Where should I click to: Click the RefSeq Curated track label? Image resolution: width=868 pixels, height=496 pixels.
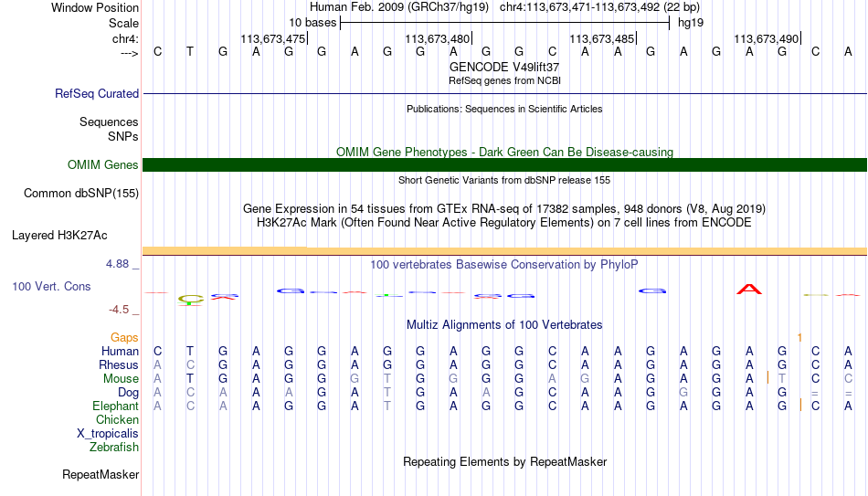click(96, 93)
